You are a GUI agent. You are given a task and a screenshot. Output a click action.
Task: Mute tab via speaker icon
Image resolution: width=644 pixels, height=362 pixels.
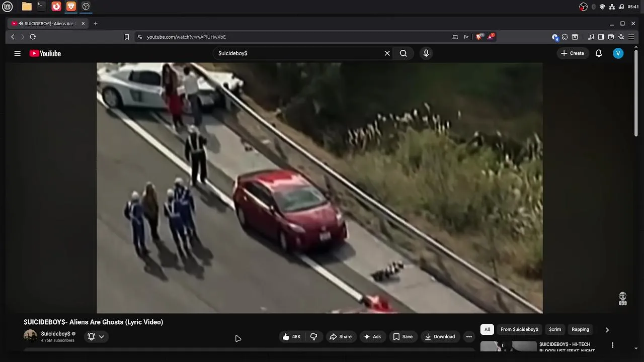pyautogui.click(x=21, y=24)
